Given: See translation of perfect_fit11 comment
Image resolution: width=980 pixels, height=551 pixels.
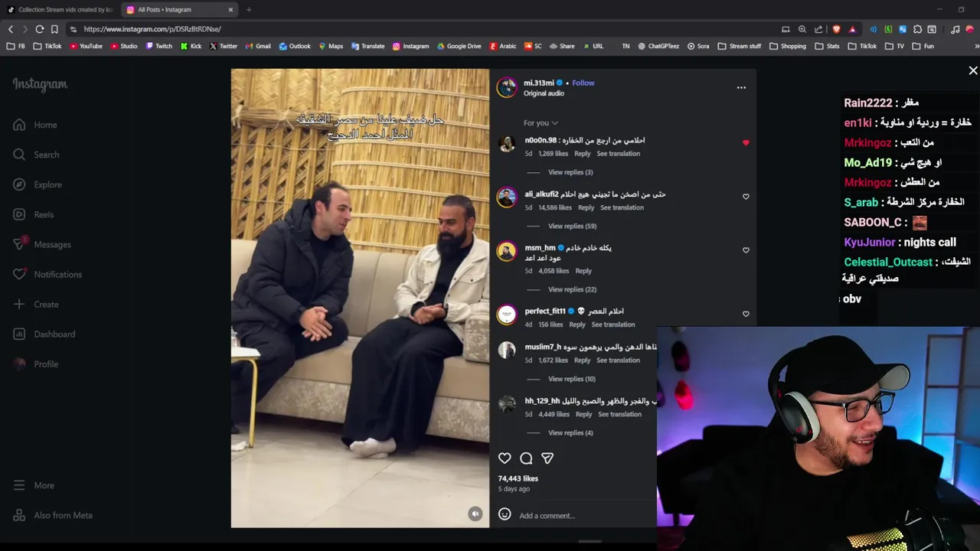Looking at the screenshot, I should pos(613,324).
